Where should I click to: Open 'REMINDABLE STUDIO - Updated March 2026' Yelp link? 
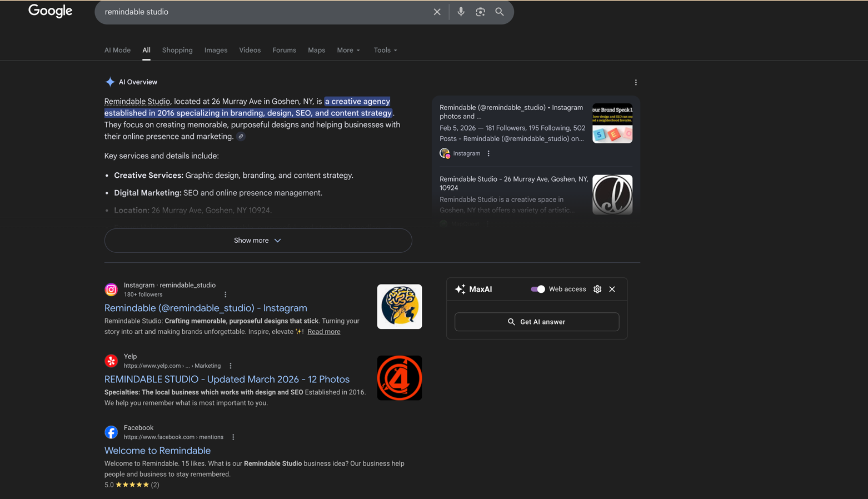tap(227, 379)
